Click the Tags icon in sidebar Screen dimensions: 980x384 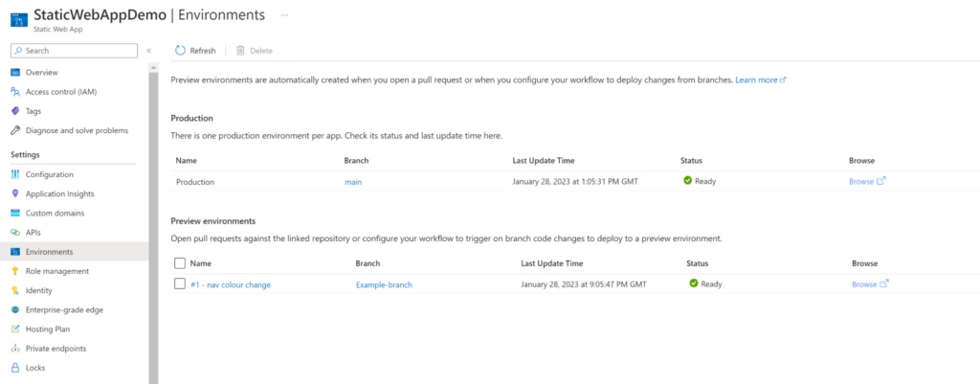coord(15,111)
